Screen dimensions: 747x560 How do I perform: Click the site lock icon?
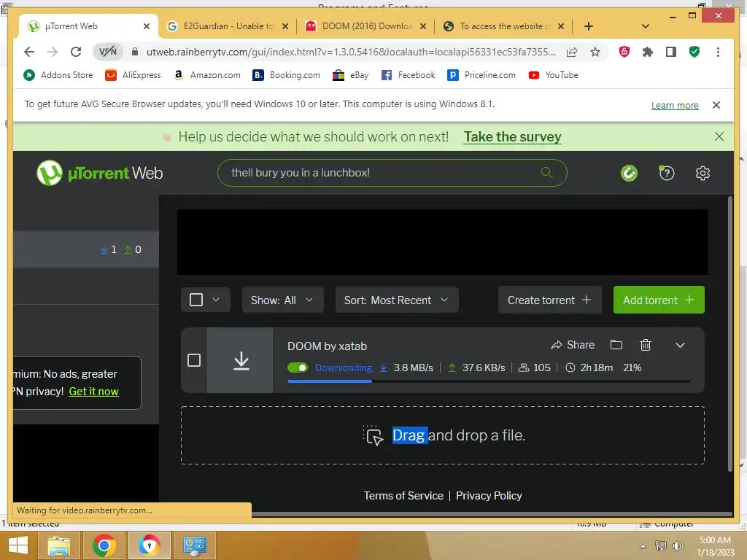click(135, 52)
